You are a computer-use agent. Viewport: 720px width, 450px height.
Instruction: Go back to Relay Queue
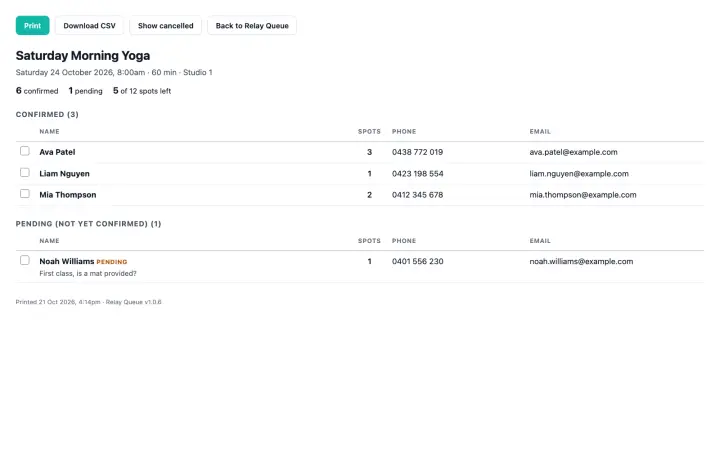(x=252, y=26)
